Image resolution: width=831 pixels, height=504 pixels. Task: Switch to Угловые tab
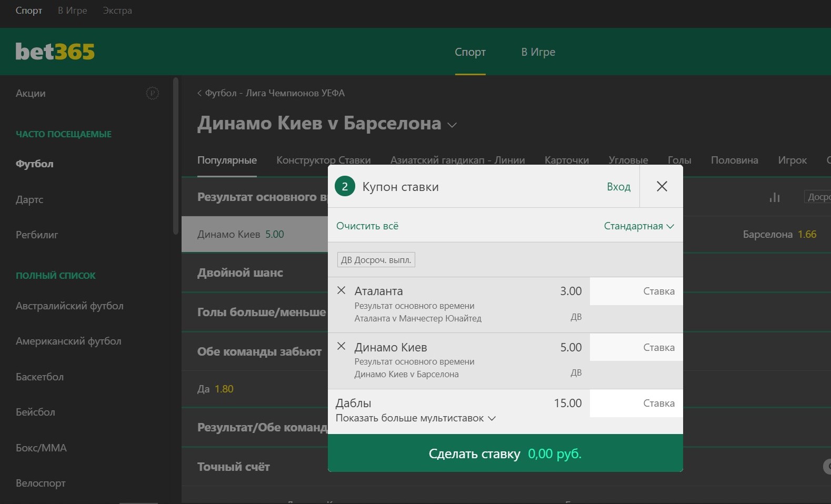click(628, 160)
